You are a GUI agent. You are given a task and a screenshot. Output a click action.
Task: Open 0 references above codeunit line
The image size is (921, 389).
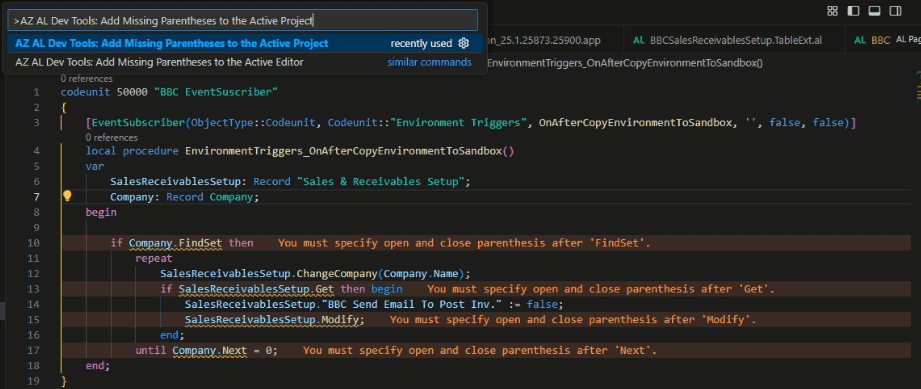point(87,79)
